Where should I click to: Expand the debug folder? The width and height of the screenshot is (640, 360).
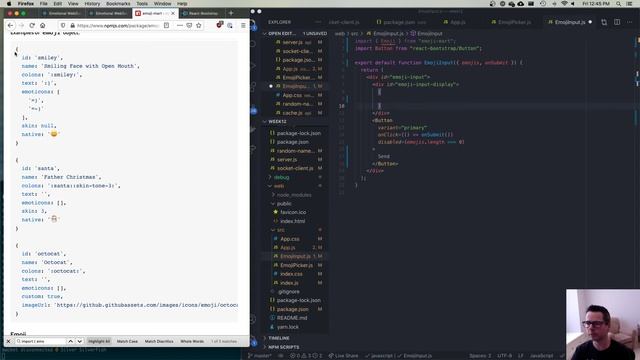pyautogui.click(x=282, y=177)
